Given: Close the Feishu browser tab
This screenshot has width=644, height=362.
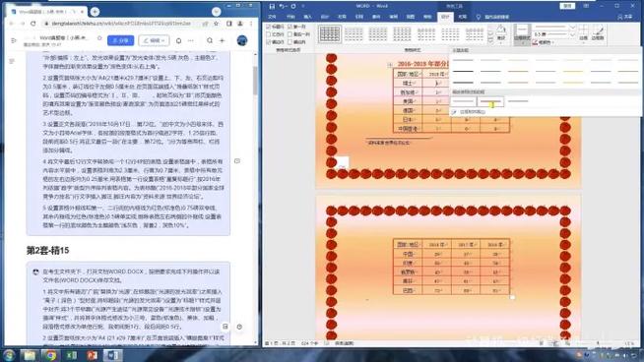Looking at the screenshot, I should 83,12.
